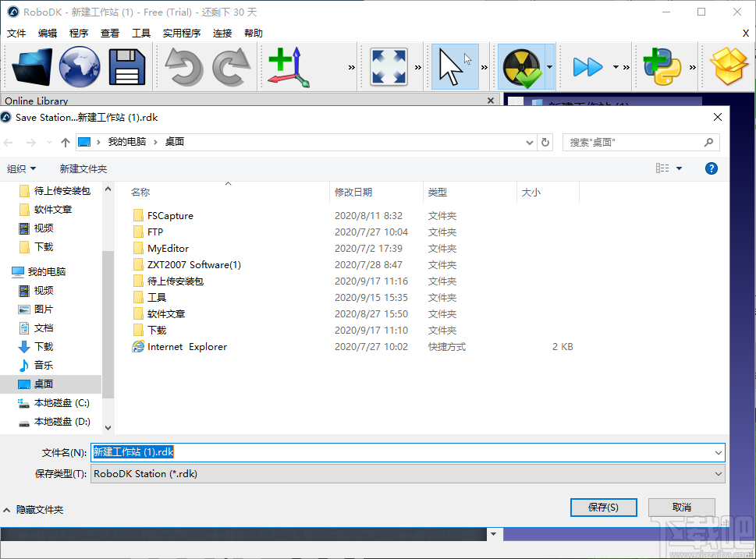
Task: Select Internet Explorer shortcut
Action: point(187,347)
